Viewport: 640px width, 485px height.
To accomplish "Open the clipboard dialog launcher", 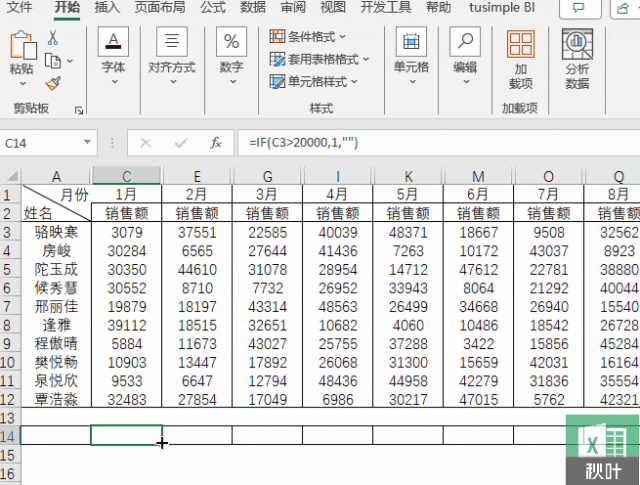I will [79, 110].
